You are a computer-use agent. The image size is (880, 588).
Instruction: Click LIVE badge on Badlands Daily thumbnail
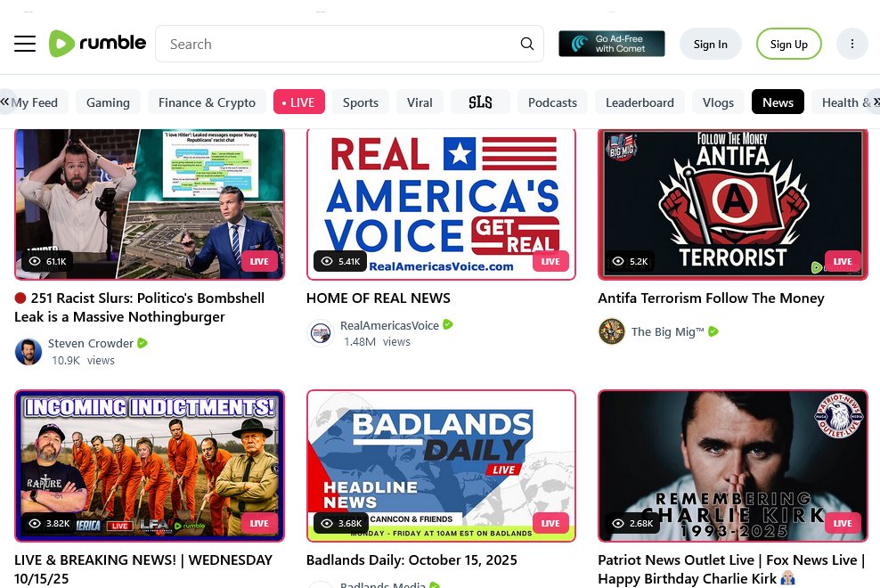pyautogui.click(x=550, y=524)
